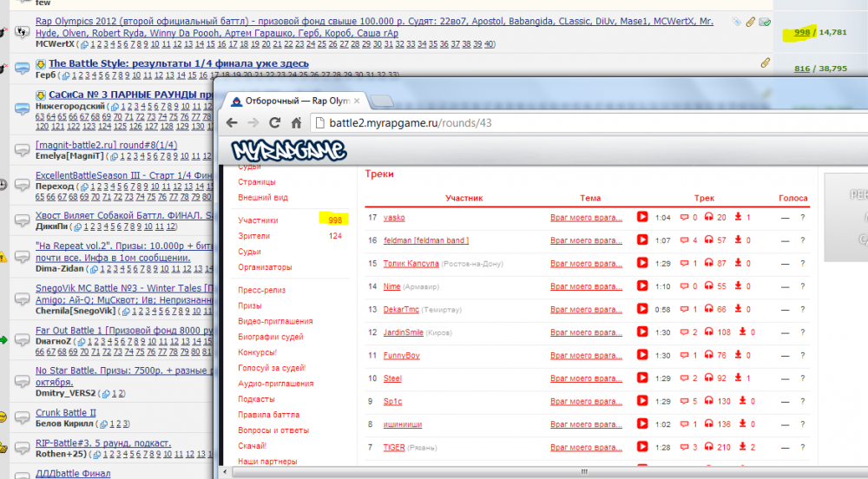
Task: Click the scrollbar left arrow
Action: 225,472
